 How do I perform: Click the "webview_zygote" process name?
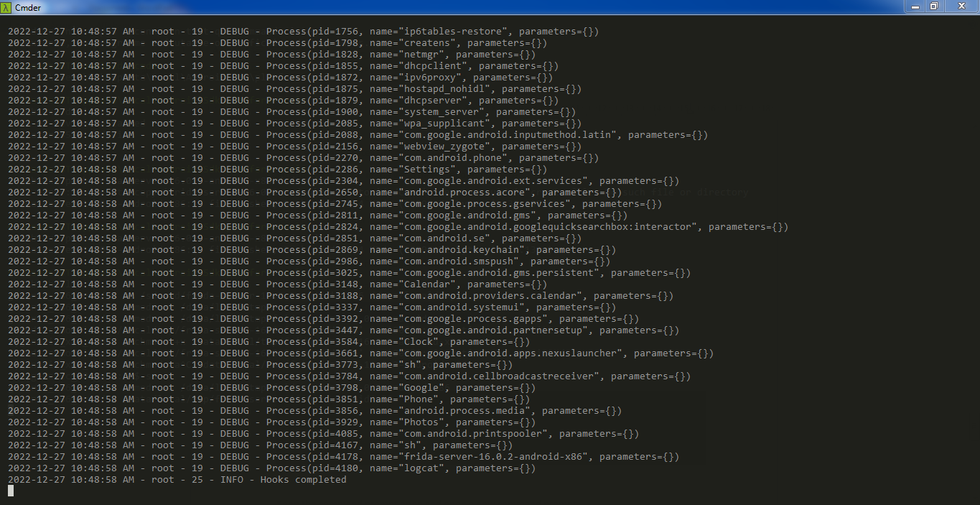tap(444, 147)
